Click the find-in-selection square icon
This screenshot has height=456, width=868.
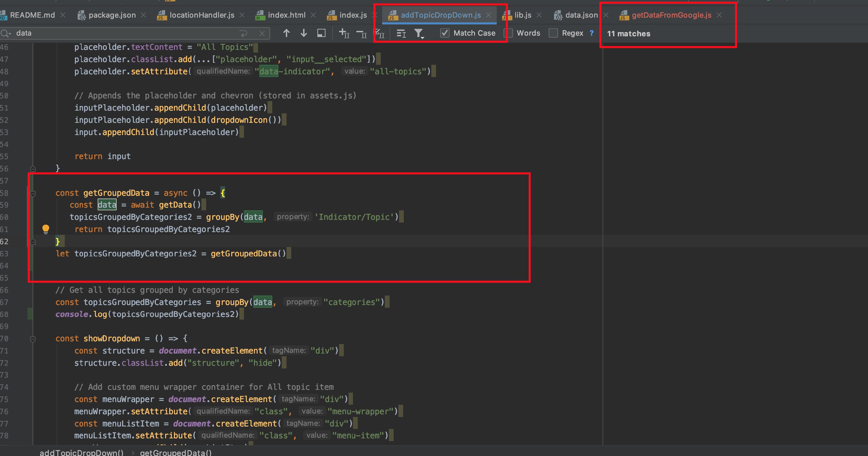(x=321, y=33)
